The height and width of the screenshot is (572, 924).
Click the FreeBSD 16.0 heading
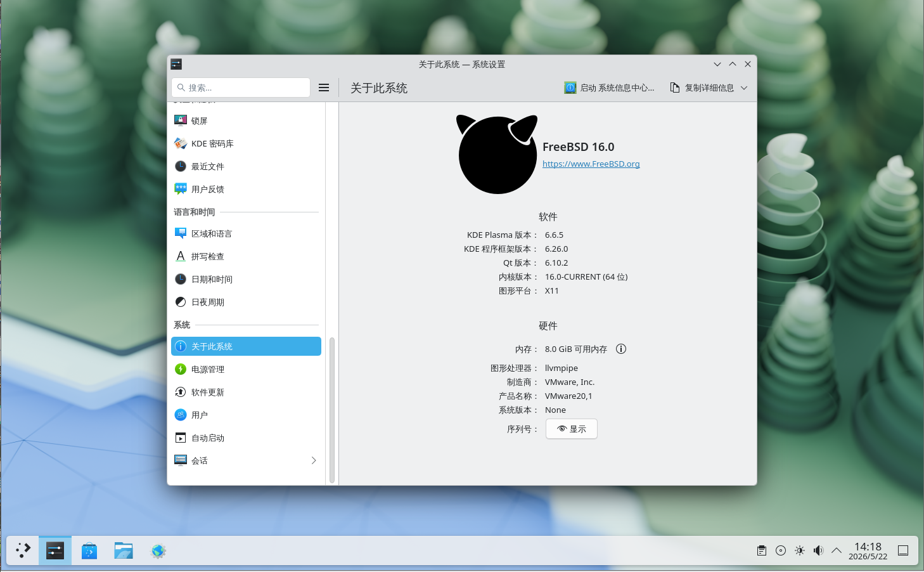(x=579, y=146)
